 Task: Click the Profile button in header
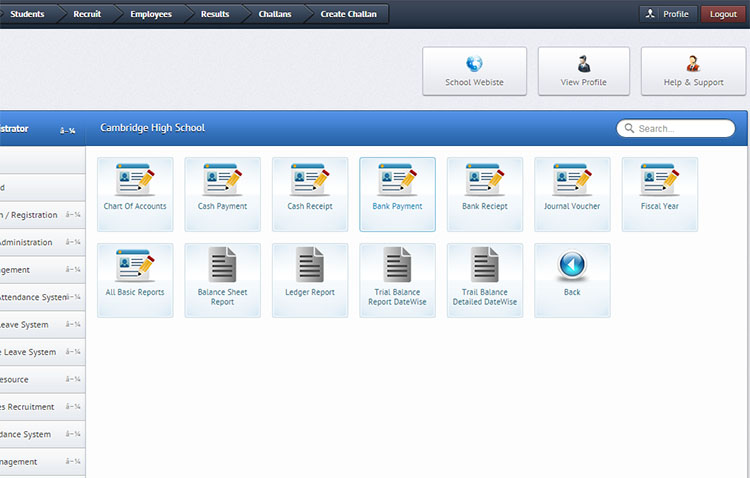point(668,14)
